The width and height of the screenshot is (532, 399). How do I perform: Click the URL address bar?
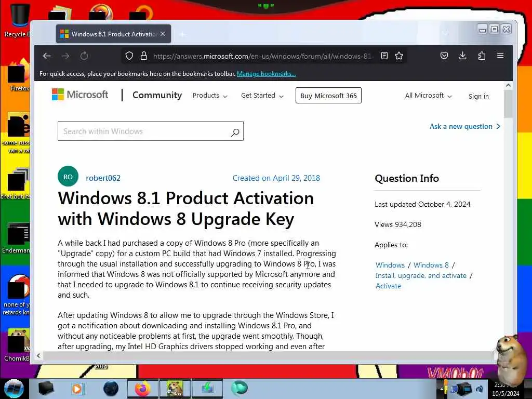tap(263, 56)
